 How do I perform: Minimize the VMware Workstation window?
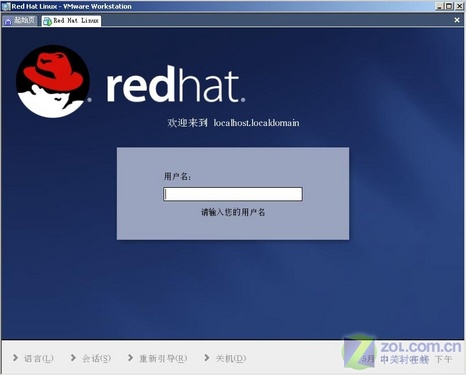pyautogui.click(x=440, y=6)
